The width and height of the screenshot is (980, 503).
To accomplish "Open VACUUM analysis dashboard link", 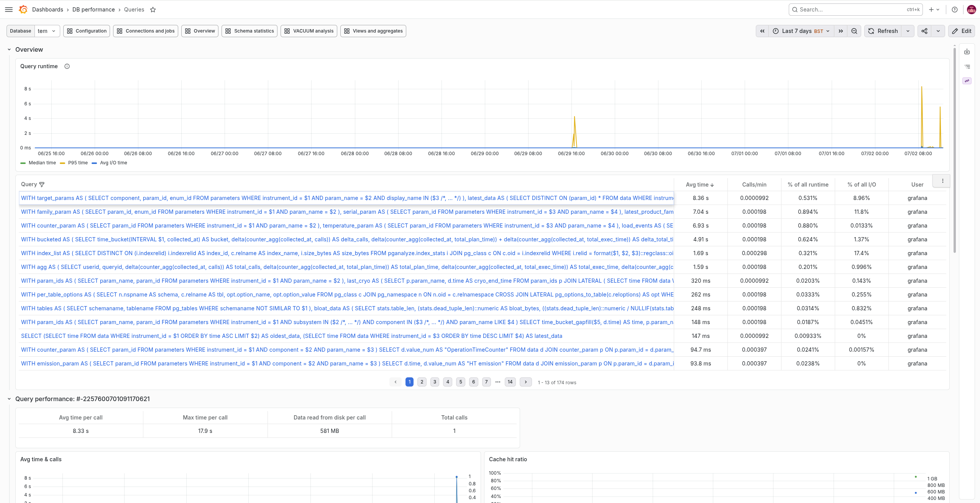I will click(x=309, y=31).
